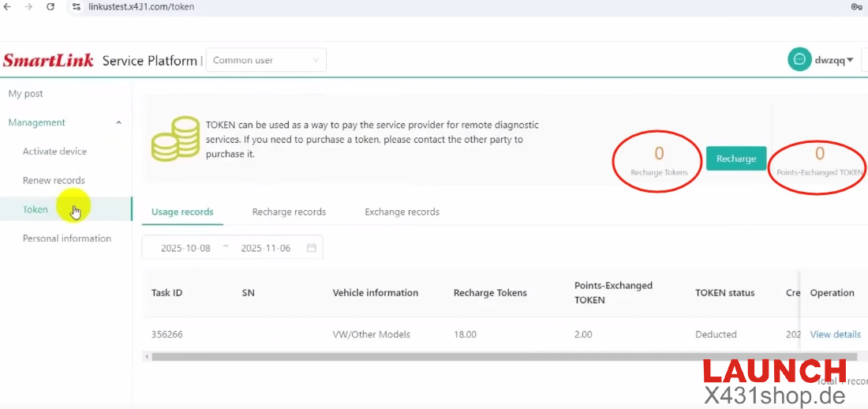Click the dwzqq user avatar icon
Image resolution: width=868 pixels, height=409 pixels.
coord(799,60)
